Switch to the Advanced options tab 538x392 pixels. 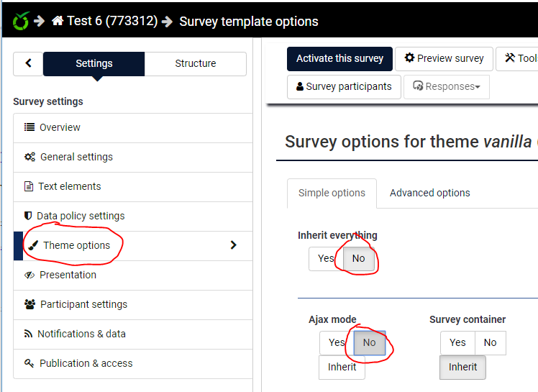(429, 193)
